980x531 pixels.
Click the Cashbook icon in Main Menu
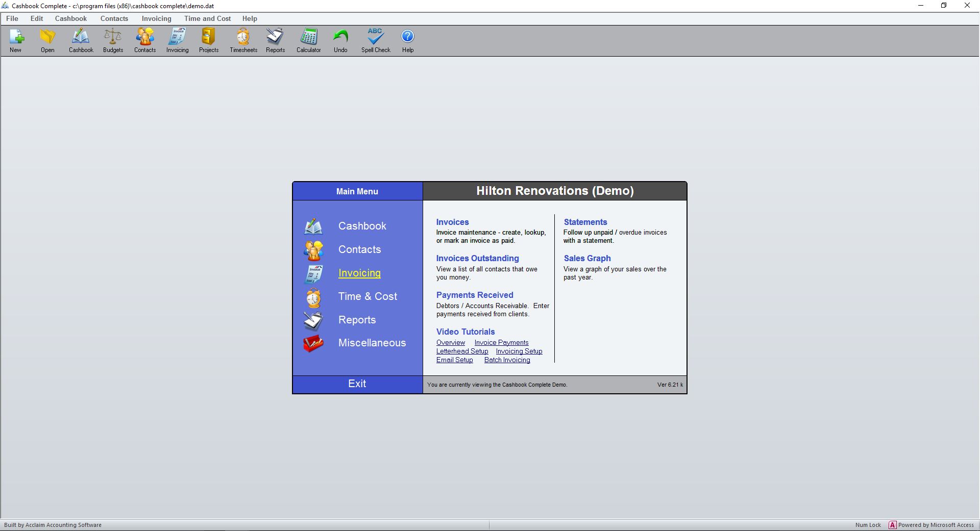tap(313, 226)
